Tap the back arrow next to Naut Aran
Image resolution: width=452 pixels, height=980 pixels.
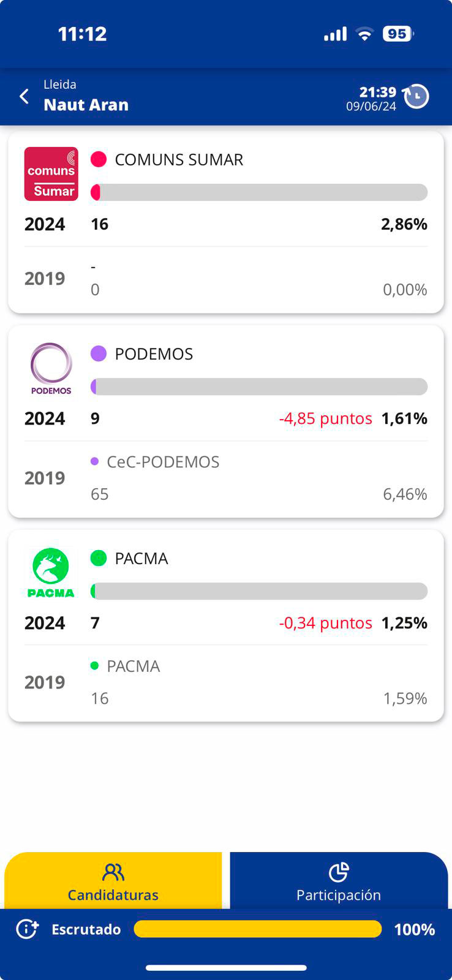[x=24, y=97]
